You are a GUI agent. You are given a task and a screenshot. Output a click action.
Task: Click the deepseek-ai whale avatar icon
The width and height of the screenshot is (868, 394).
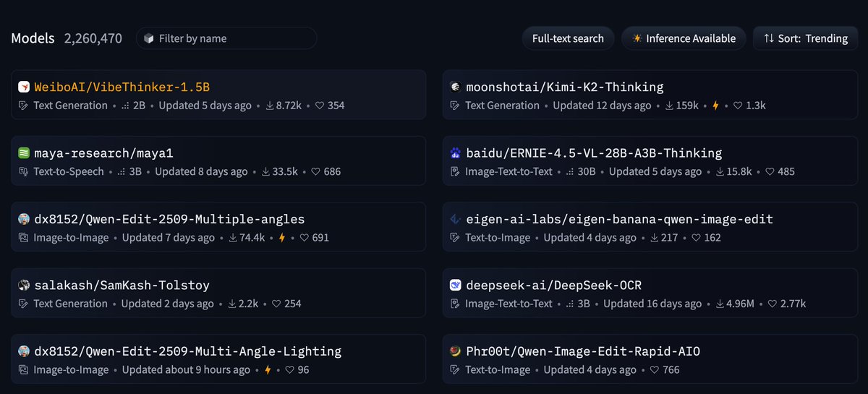(x=455, y=286)
